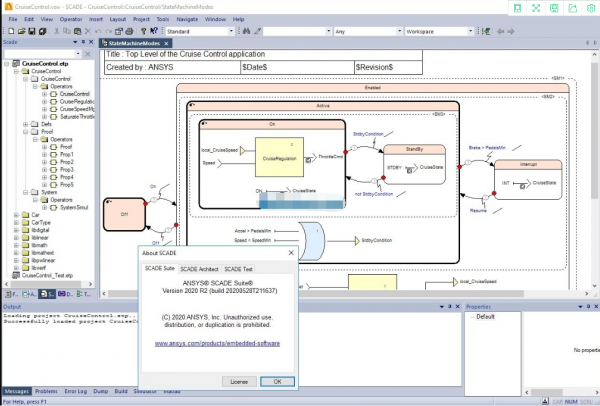Click the green share export icon
Viewport: 600px width, 406px height.
[x=572, y=8]
